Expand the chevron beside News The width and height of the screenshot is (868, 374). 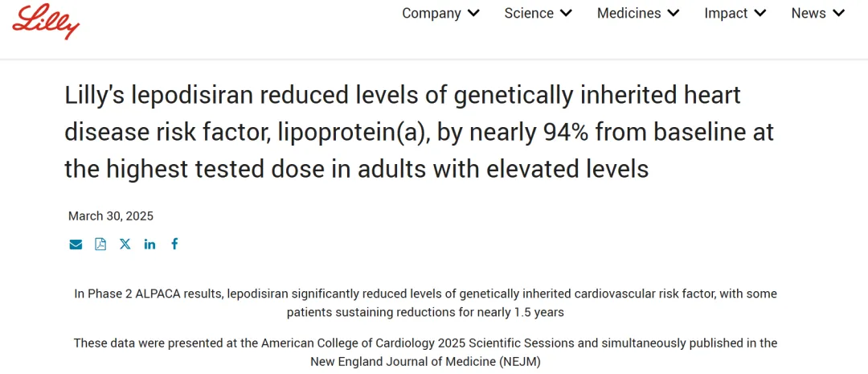tap(839, 14)
